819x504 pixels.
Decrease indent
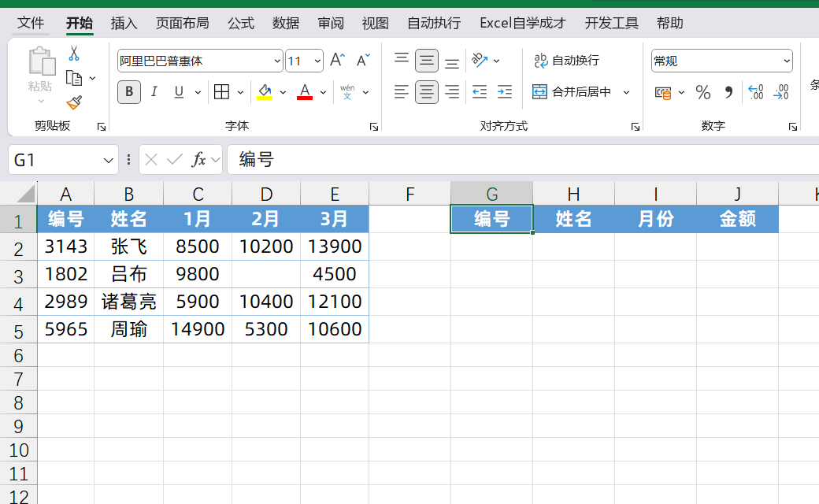480,92
